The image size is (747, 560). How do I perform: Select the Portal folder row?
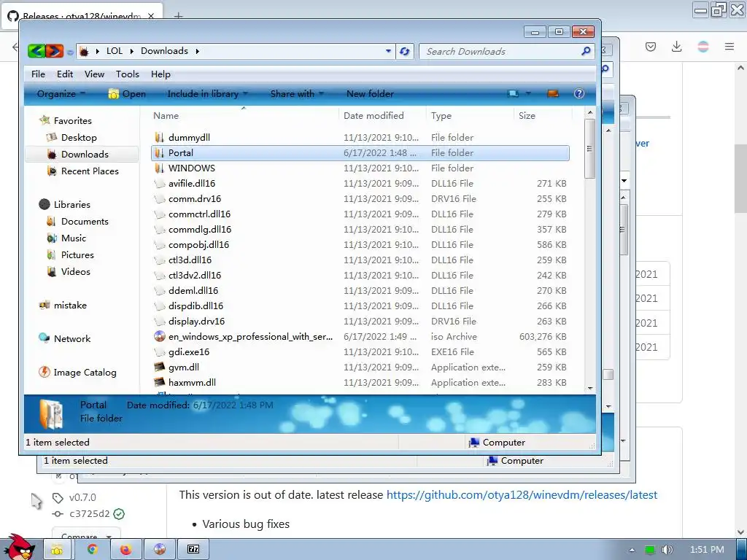coord(360,153)
